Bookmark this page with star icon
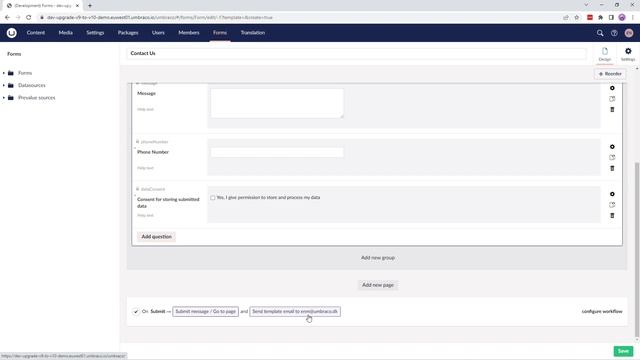 coord(576,18)
